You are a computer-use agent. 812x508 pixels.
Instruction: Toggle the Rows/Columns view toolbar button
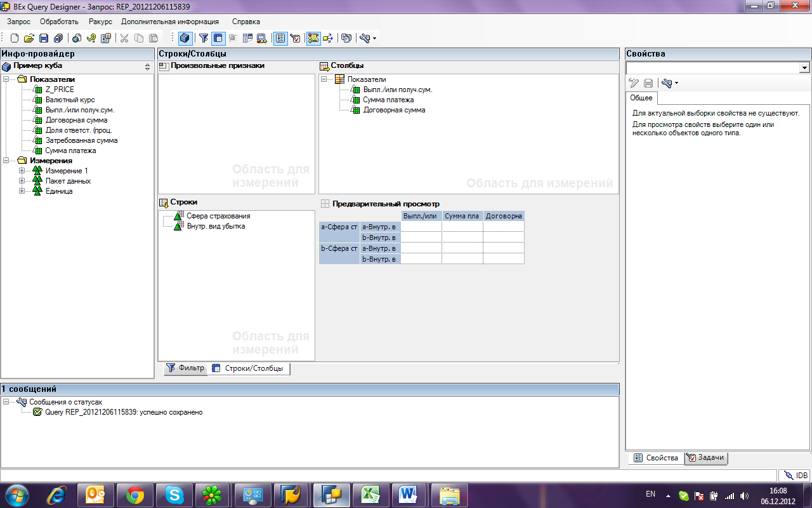218,38
